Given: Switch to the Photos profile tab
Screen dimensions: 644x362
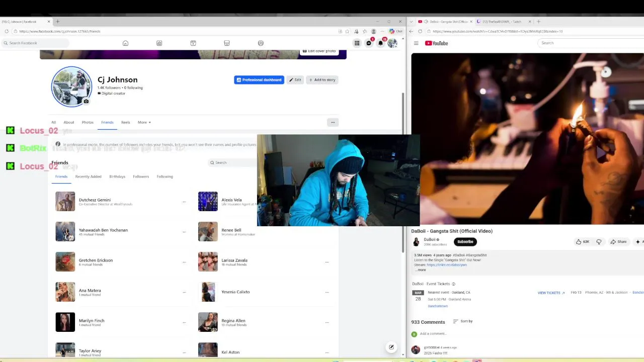Looking at the screenshot, I should point(88,122).
